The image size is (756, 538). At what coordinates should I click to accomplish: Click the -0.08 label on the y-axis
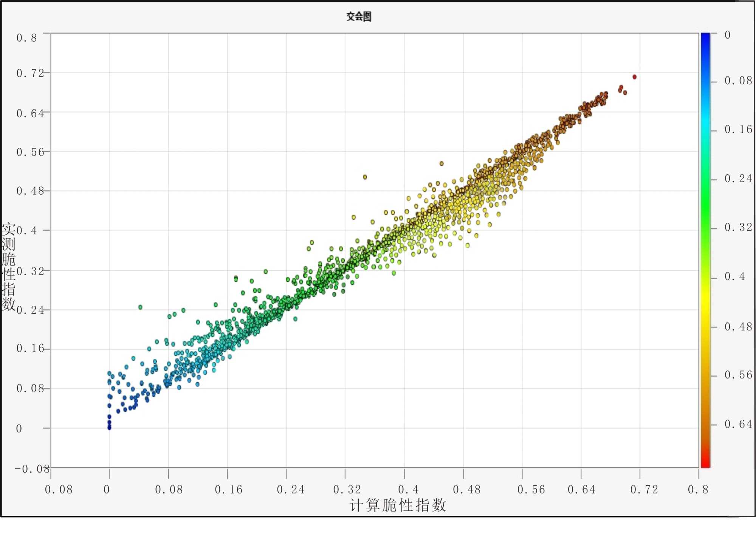point(32,469)
